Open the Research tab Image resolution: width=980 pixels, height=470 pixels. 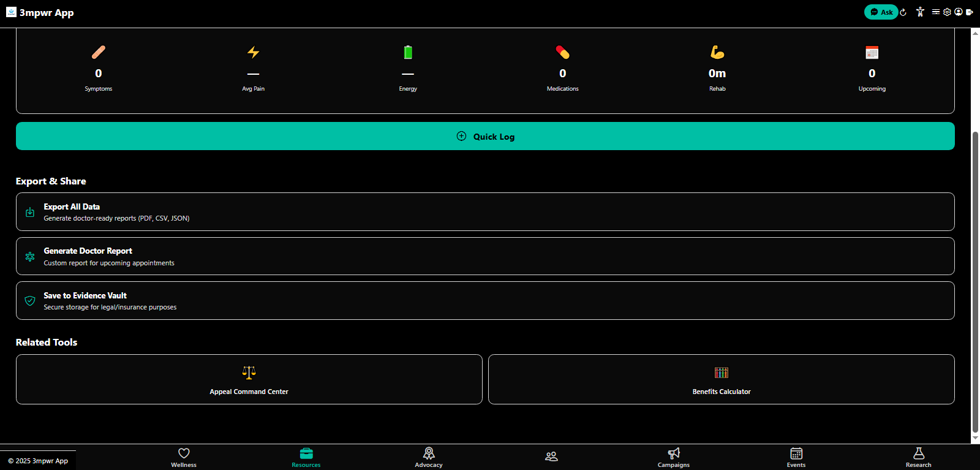point(919,457)
